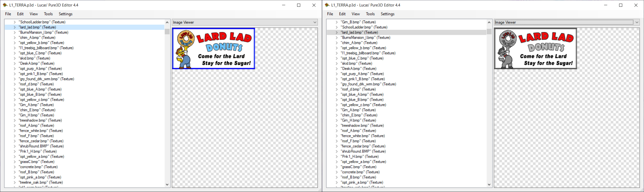Select "gry_found_drk_wrm.bmp" texture in left window
The width and height of the screenshot is (644, 192).
click(46, 79)
